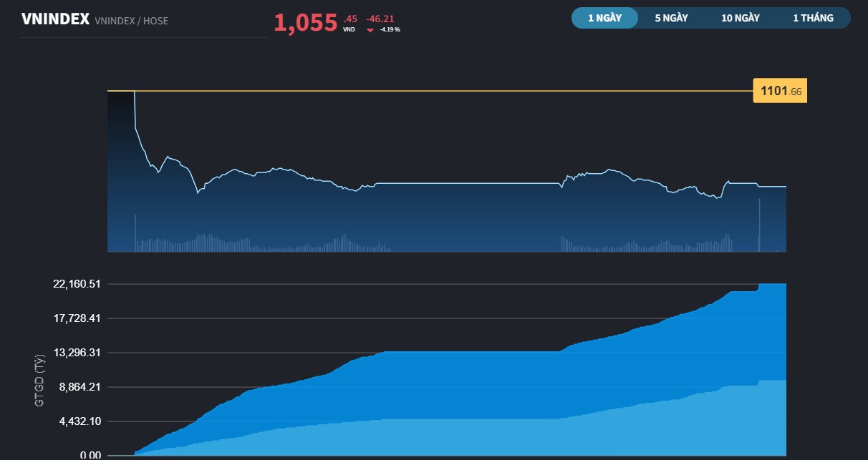Open the 1 THÁNG time range

click(813, 18)
